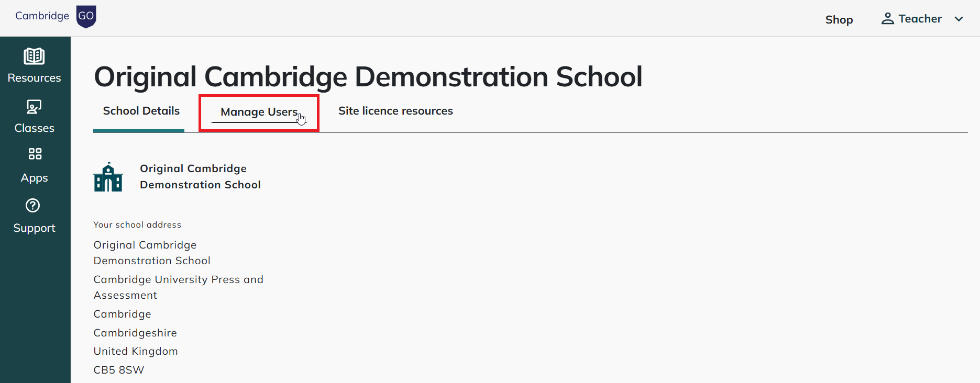Click the Apps sidebar label
Viewport: 980px width, 383px height.
(x=35, y=178)
